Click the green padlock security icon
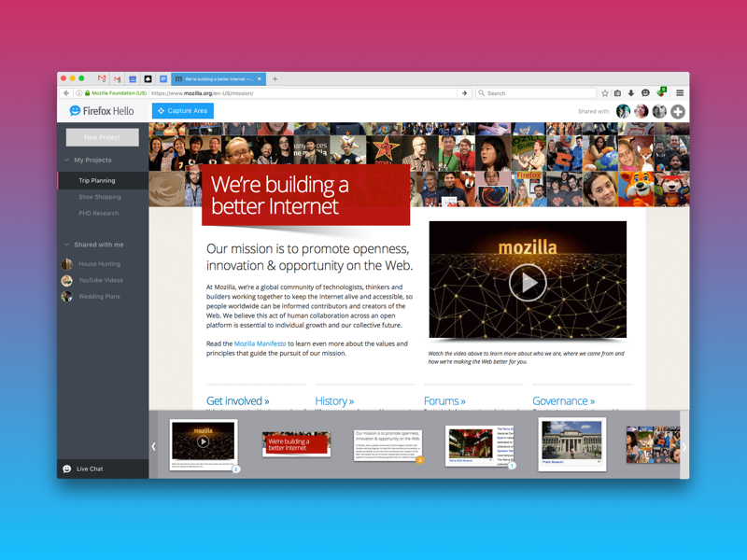This screenshot has height=560, width=747. tap(87, 93)
